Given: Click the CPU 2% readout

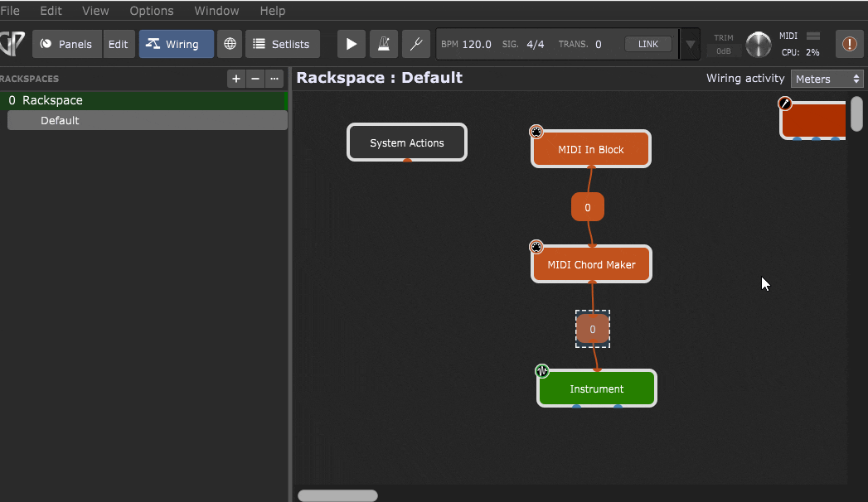Looking at the screenshot, I should coord(801,52).
